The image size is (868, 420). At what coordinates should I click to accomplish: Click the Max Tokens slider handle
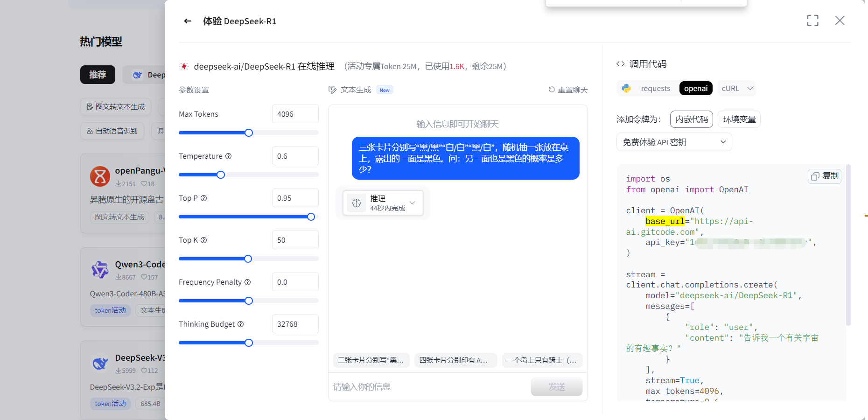click(x=249, y=133)
